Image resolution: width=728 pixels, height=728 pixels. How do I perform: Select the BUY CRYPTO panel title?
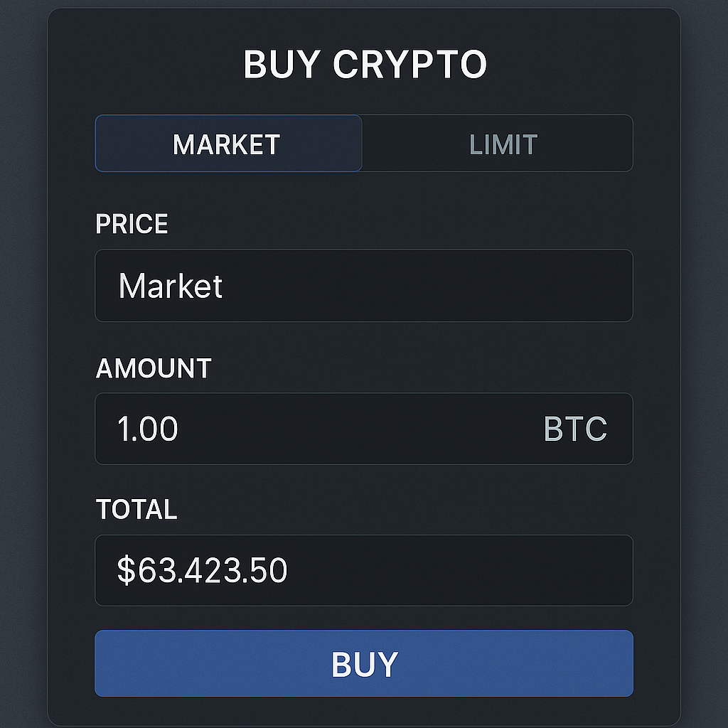[364, 63]
